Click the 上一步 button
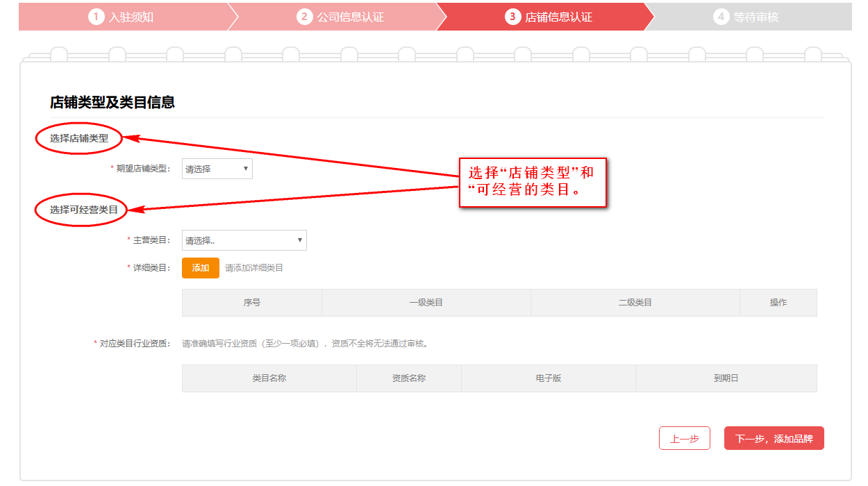The width and height of the screenshot is (868, 486). click(685, 438)
